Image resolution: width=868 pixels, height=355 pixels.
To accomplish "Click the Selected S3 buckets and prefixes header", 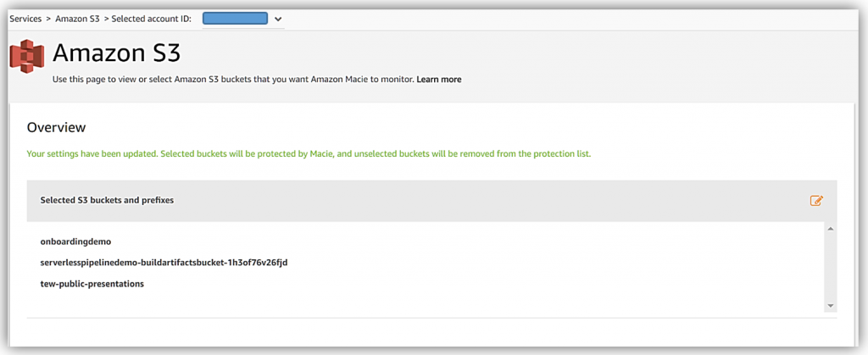I will pyautogui.click(x=107, y=201).
